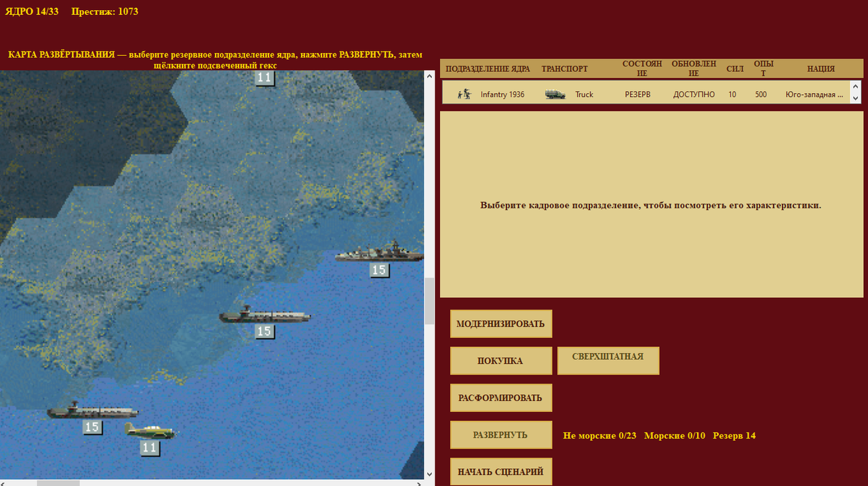The height and width of the screenshot is (486, 868).
Task: Click the ЯДРО 14/33 counter
Action: click(32, 11)
